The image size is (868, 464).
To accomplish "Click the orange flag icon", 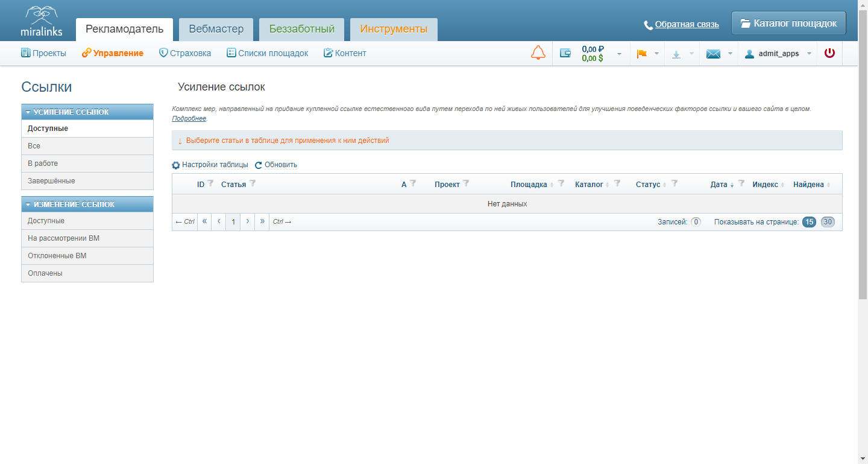I will pyautogui.click(x=641, y=54).
